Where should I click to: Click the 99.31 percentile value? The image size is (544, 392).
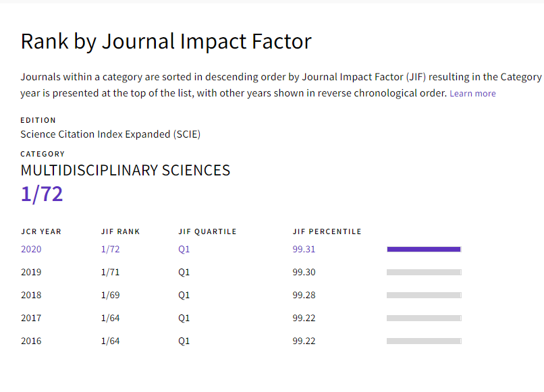[x=304, y=249]
